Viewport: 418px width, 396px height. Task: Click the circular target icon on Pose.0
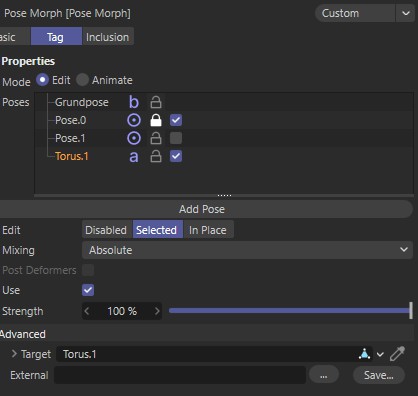click(134, 120)
